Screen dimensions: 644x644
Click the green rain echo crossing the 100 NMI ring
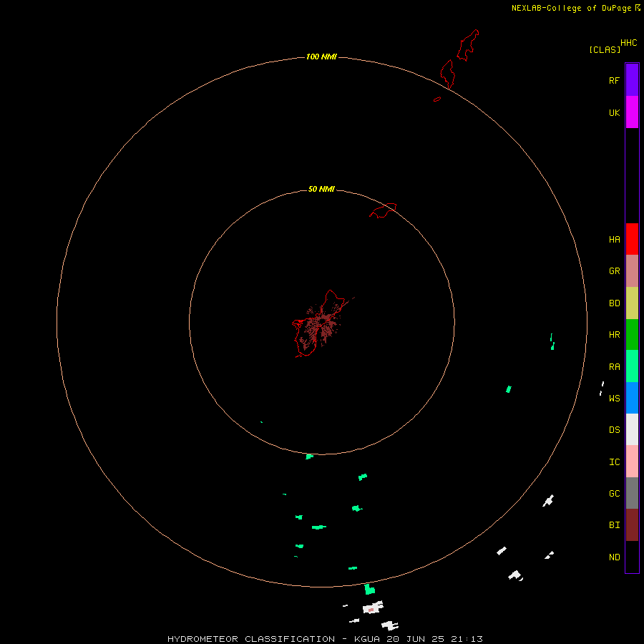coord(370,589)
